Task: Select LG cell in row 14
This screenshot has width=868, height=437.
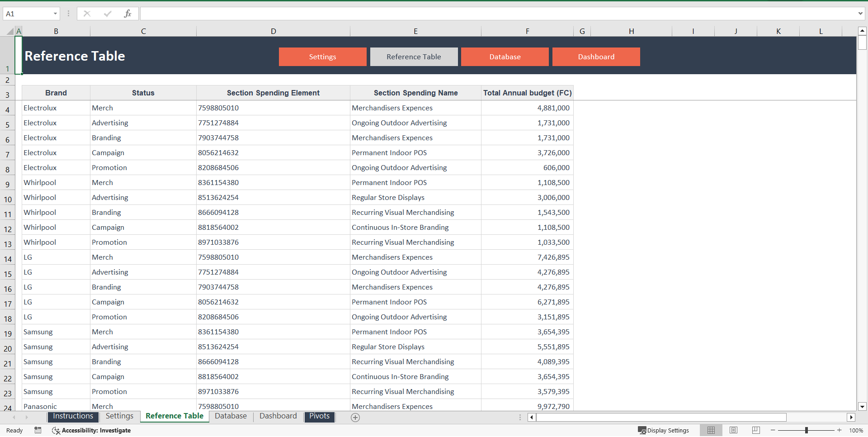Action: (56, 257)
